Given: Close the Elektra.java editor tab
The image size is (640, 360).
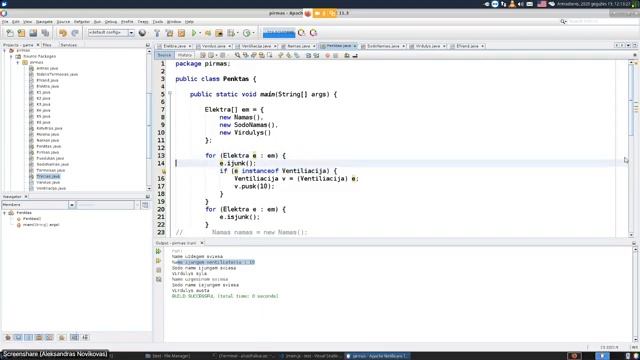Looking at the screenshot, I should click(190, 46).
